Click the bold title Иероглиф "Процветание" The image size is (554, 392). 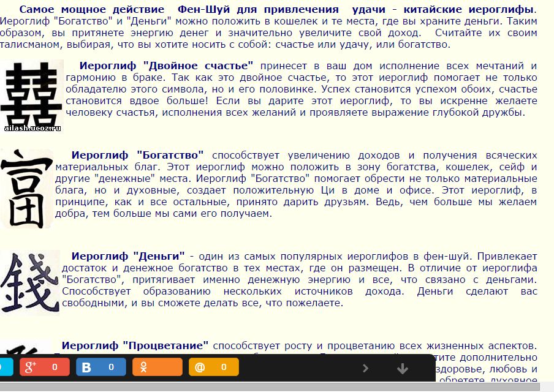[135, 345]
